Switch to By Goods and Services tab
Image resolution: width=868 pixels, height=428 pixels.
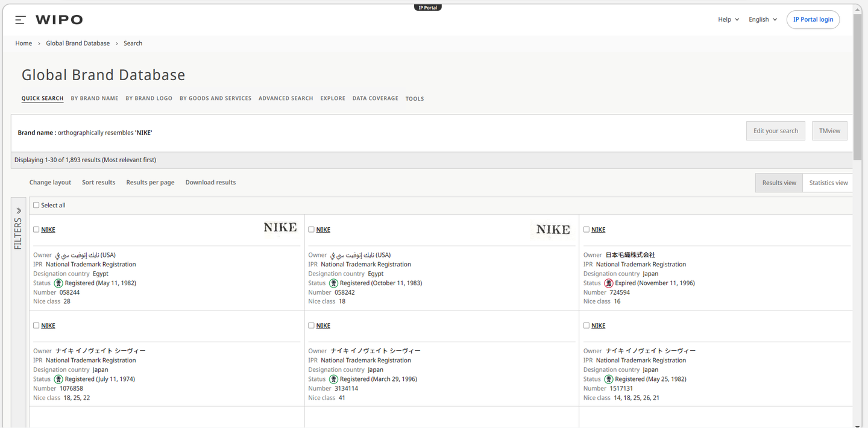(215, 98)
